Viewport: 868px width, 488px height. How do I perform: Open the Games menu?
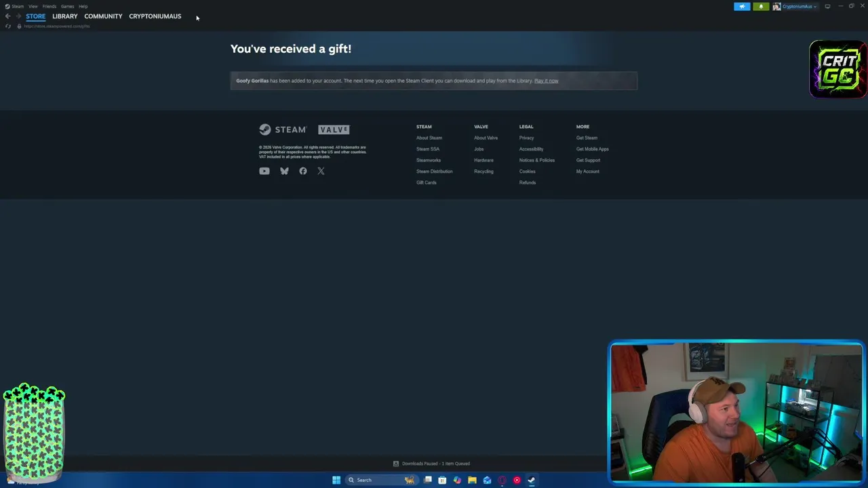[x=67, y=6]
